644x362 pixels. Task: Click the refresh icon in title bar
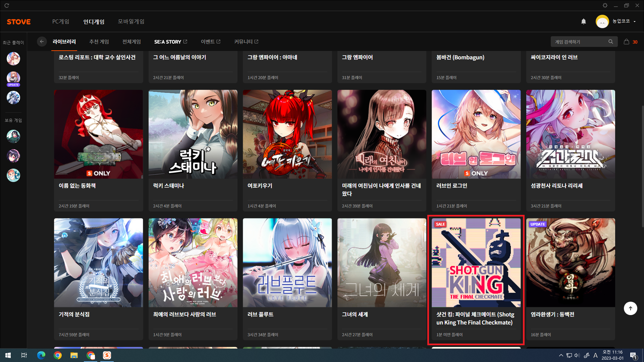coord(7,5)
